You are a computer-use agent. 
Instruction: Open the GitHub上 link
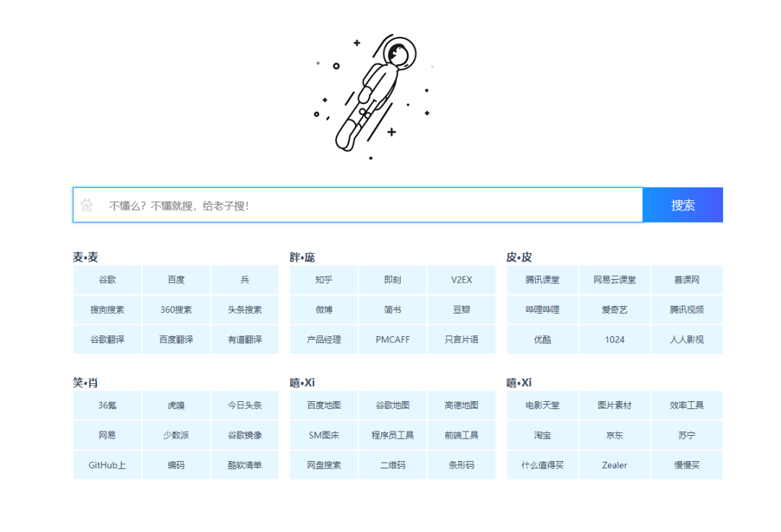(x=106, y=465)
